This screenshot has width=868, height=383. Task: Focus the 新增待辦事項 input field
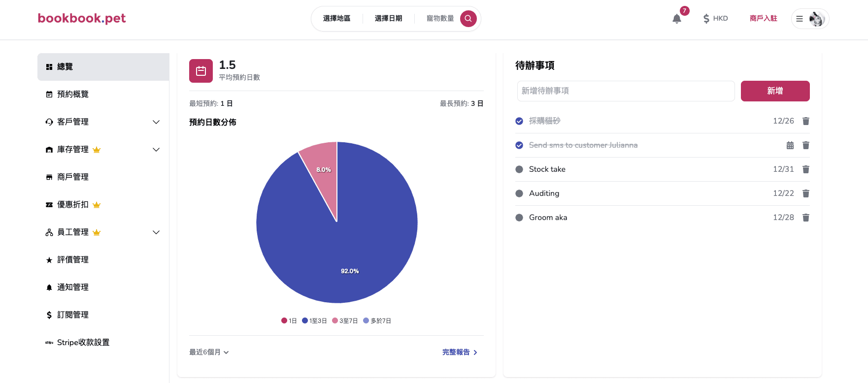626,91
